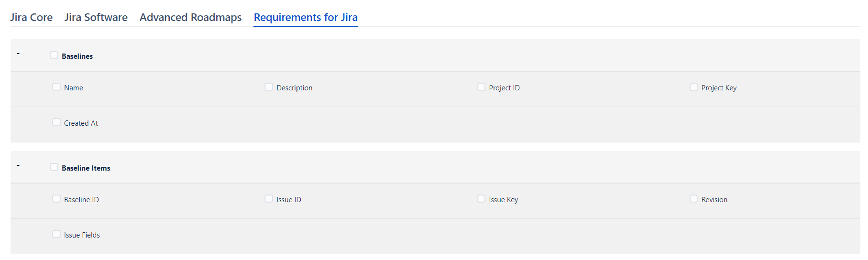Viewport: 868px width, 260px height.
Task: Check the Baselines group checkbox
Action: (54, 55)
